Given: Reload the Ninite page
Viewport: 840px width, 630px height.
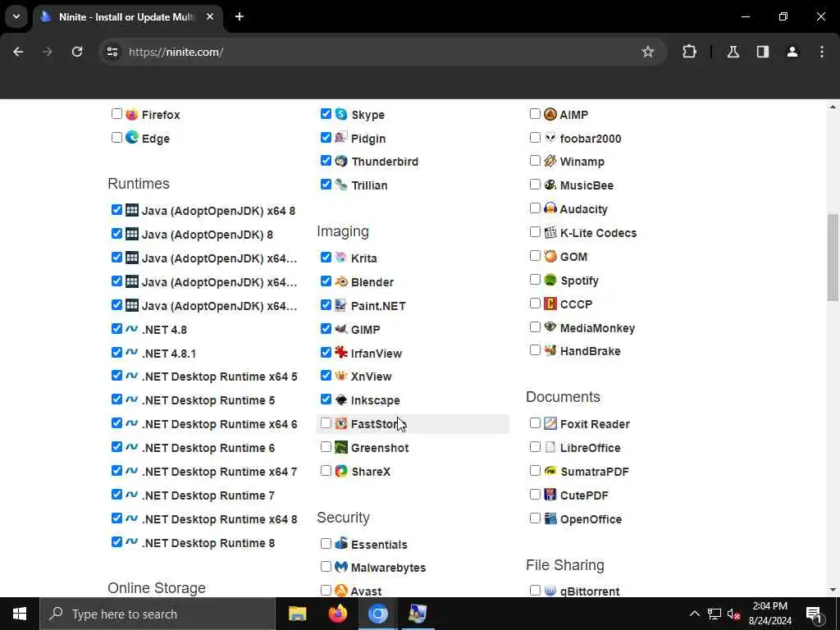Looking at the screenshot, I should coord(77,52).
